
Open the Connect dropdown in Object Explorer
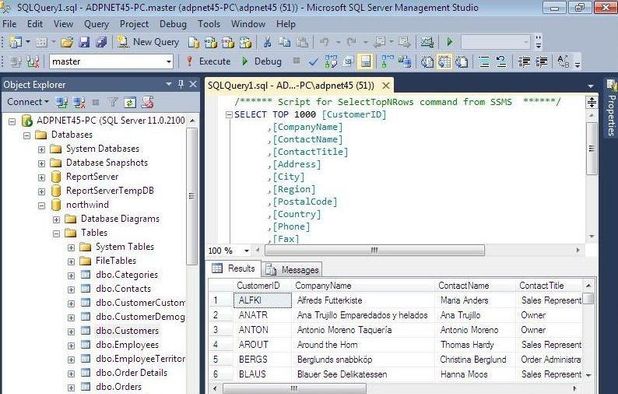(28, 102)
